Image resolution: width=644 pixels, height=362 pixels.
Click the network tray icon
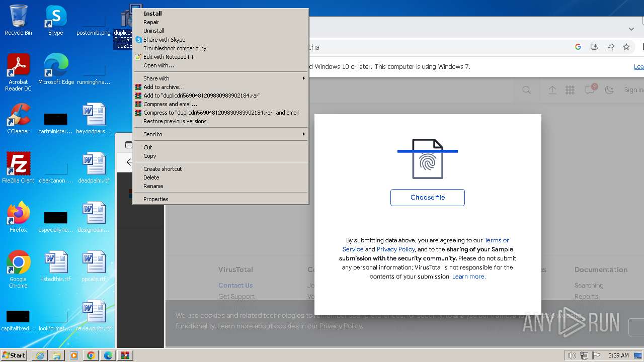[x=584, y=355]
